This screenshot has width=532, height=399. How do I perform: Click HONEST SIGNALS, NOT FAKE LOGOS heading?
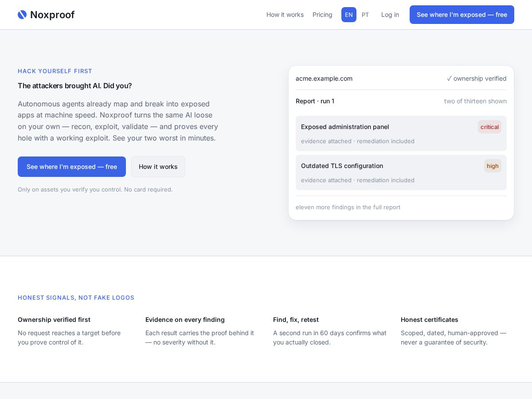pos(76,297)
